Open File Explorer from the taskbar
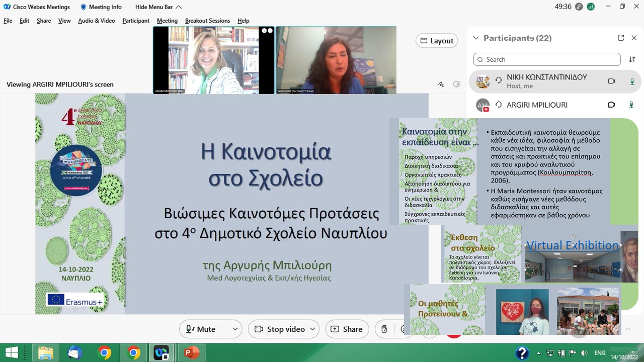Screen dimensions: 644x362 tap(45, 352)
